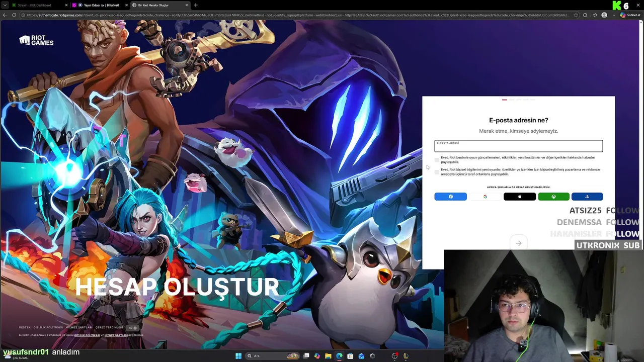Open a new browser tab

[196, 5]
